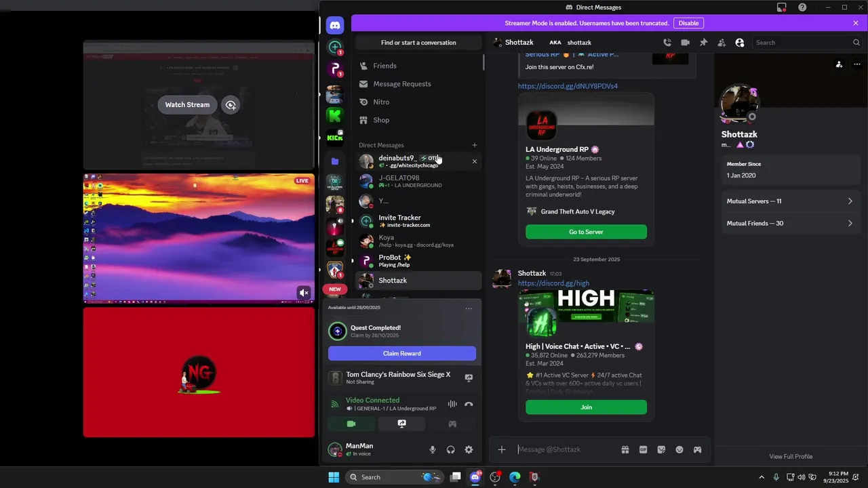Open DM with ProBot

tap(418, 260)
